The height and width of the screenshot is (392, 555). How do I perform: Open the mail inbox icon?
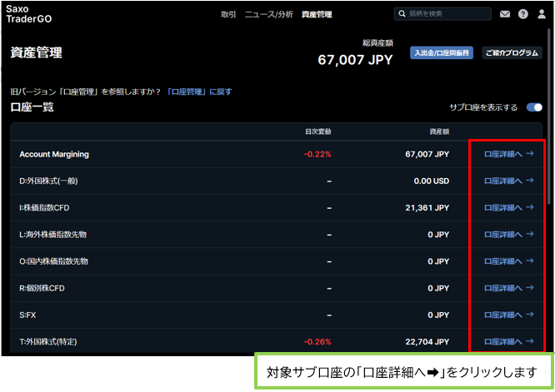(x=505, y=14)
